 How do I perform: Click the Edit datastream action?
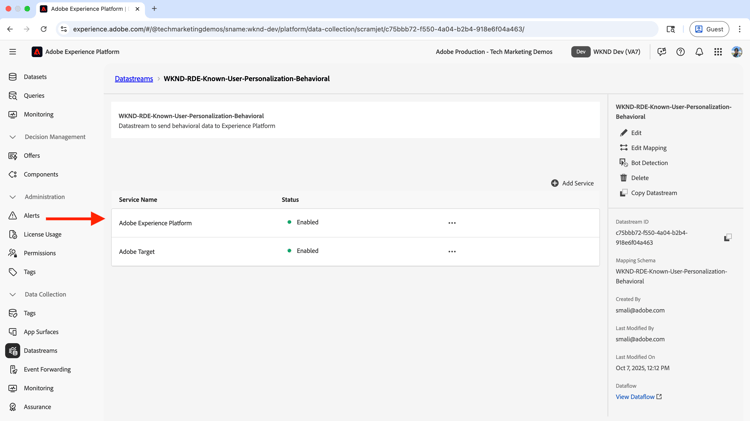click(x=631, y=133)
